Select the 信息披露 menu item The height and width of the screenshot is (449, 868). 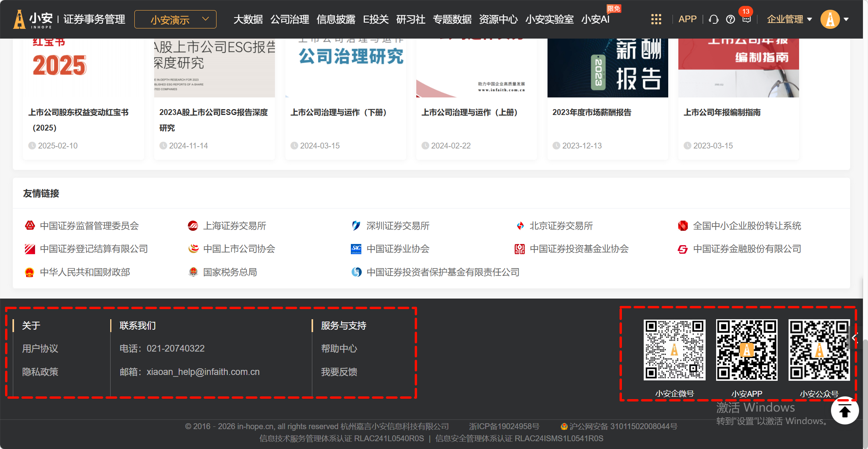coord(336,19)
